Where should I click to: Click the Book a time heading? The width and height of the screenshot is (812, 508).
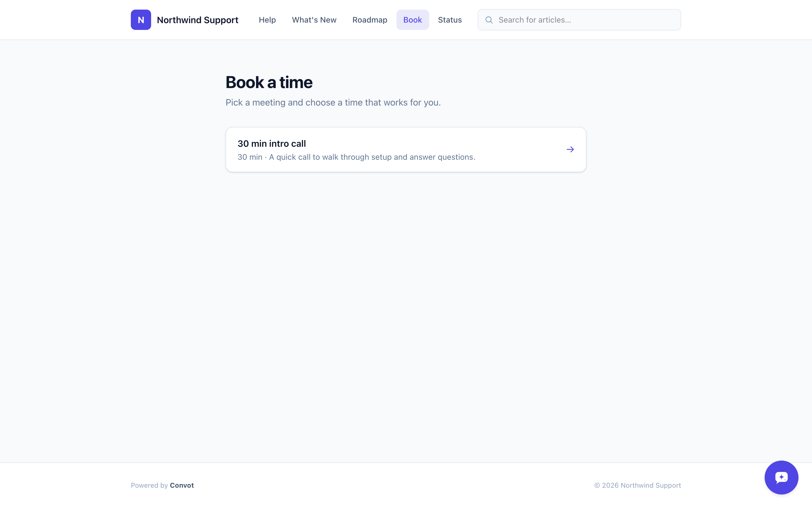pyautogui.click(x=269, y=82)
